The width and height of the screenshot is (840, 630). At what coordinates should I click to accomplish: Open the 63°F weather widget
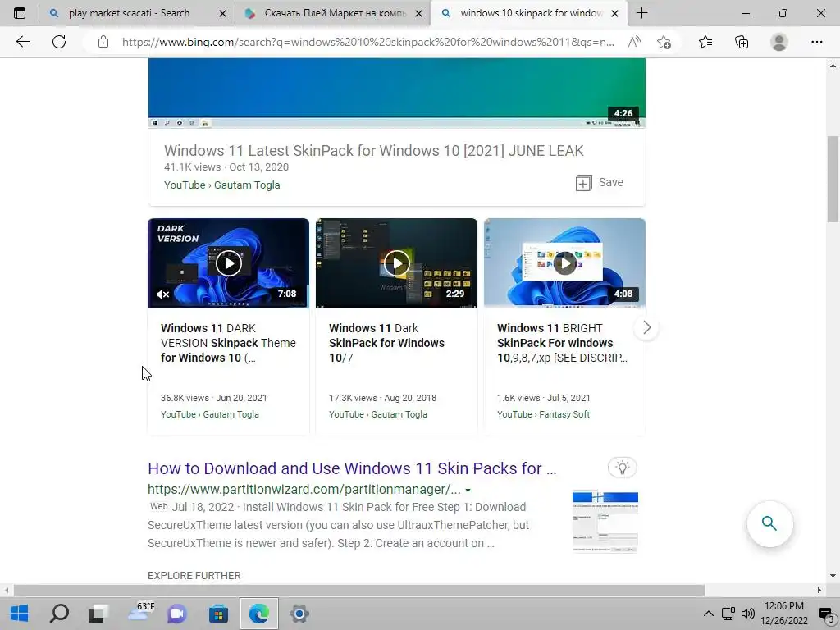(x=141, y=612)
